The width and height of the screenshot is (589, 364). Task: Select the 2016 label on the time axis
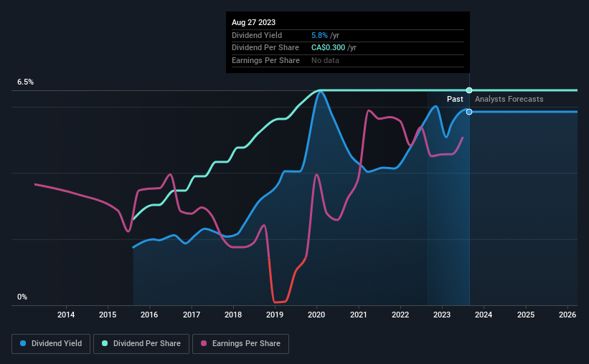point(149,315)
